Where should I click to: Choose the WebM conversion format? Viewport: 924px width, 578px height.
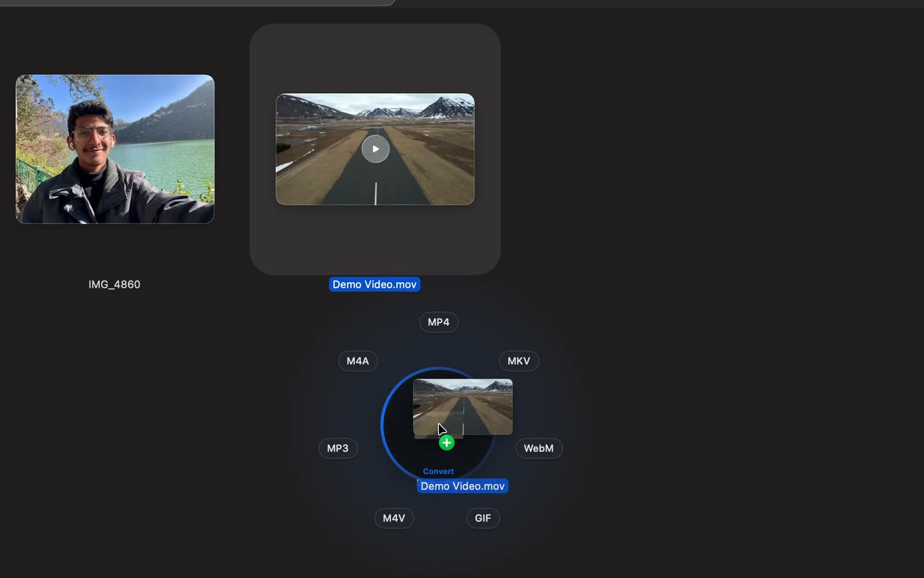[539, 449]
